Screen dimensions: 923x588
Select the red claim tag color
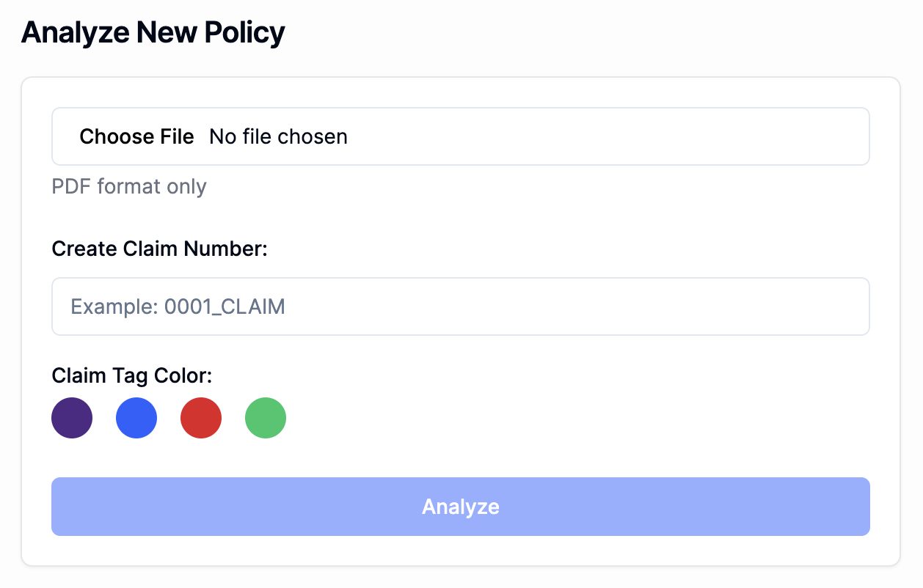200,417
